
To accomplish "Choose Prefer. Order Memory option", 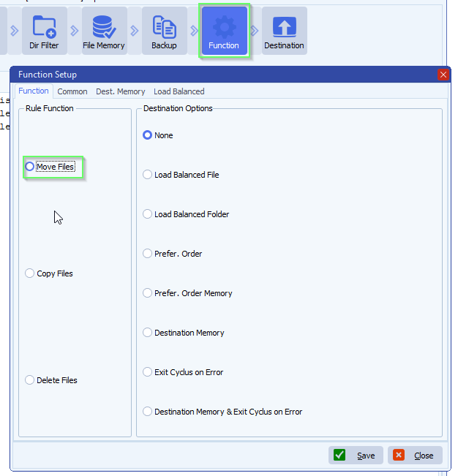I will tap(188, 293).
